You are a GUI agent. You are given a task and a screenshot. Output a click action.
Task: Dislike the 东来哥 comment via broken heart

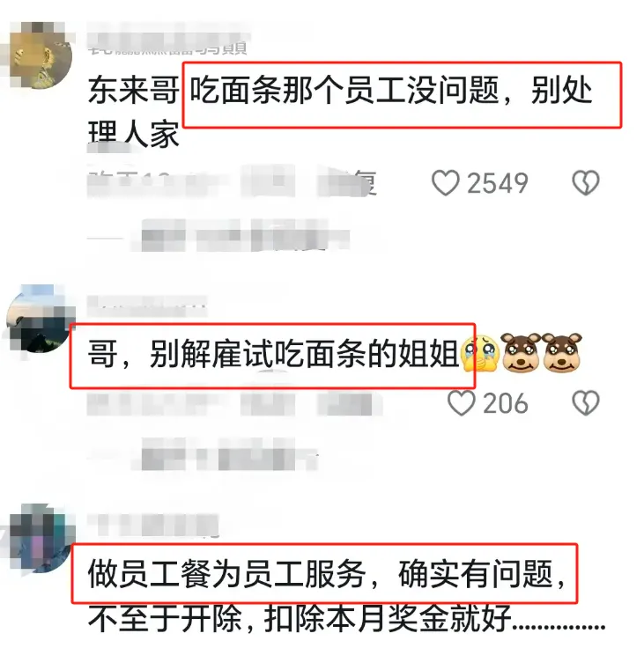[586, 182]
